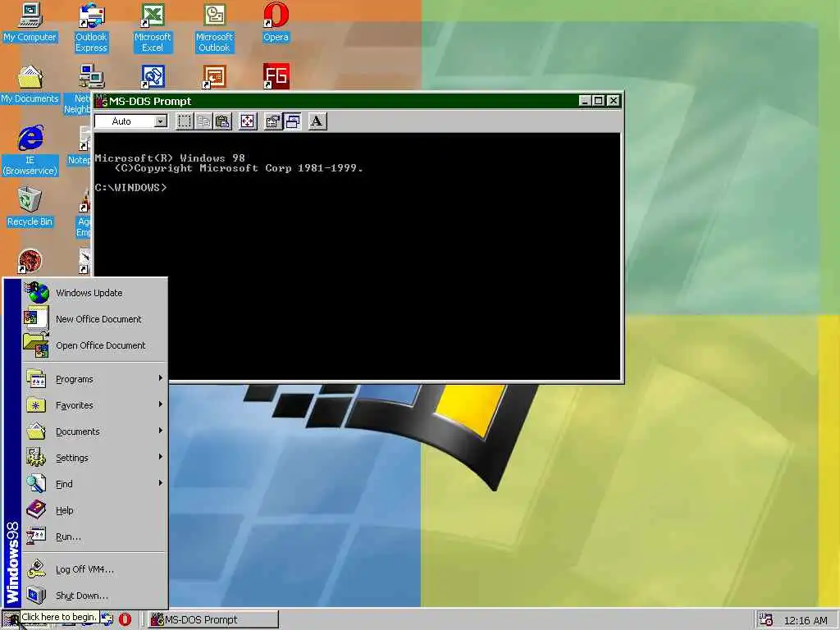This screenshot has width=840, height=630.
Task: Select My Documents desktop folder
Action: (x=30, y=84)
